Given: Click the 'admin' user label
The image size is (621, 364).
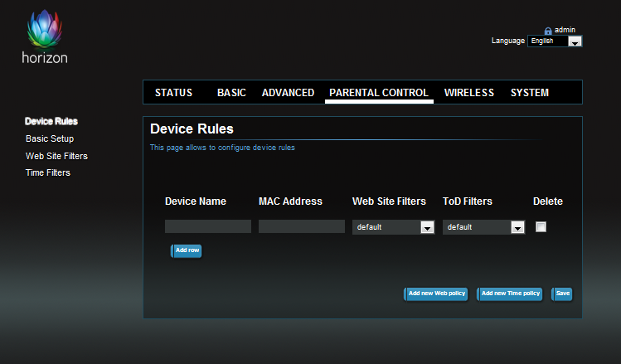Looking at the screenshot, I should [565, 30].
